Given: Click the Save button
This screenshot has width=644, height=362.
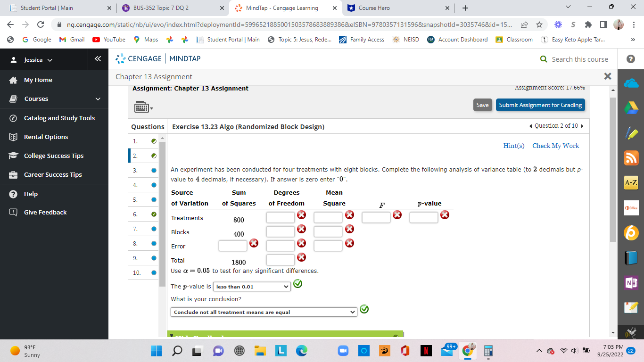Looking at the screenshot, I should (x=482, y=105).
